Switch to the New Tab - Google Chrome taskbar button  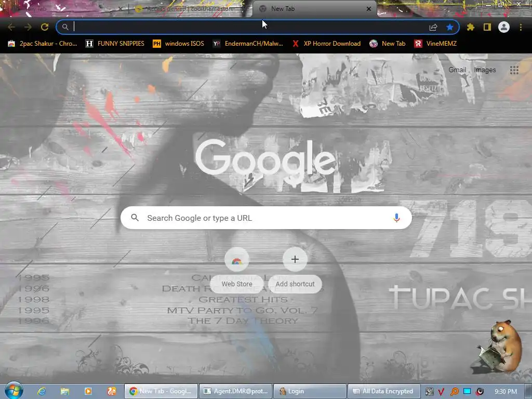(x=161, y=391)
